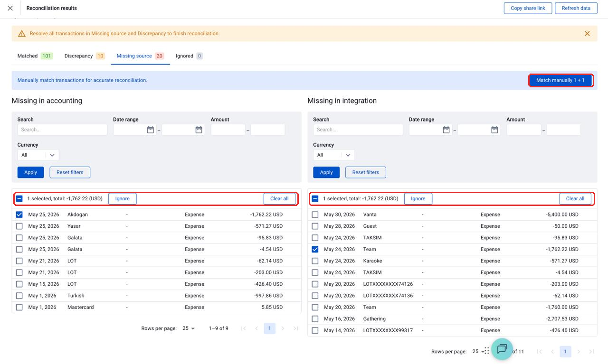The width and height of the screenshot is (608, 364).
Task: Reset filters for Missing in integration
Action: click(366, 172)
